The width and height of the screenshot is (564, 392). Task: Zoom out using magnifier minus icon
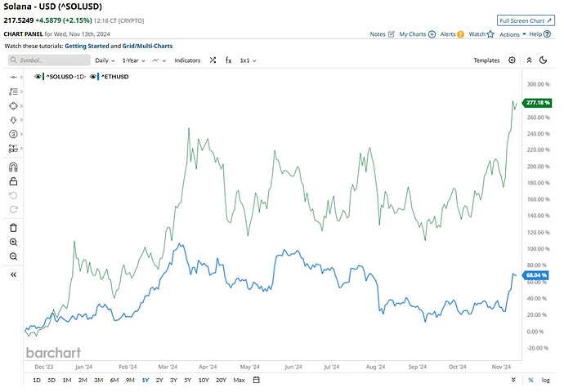[x=13, y=256]
